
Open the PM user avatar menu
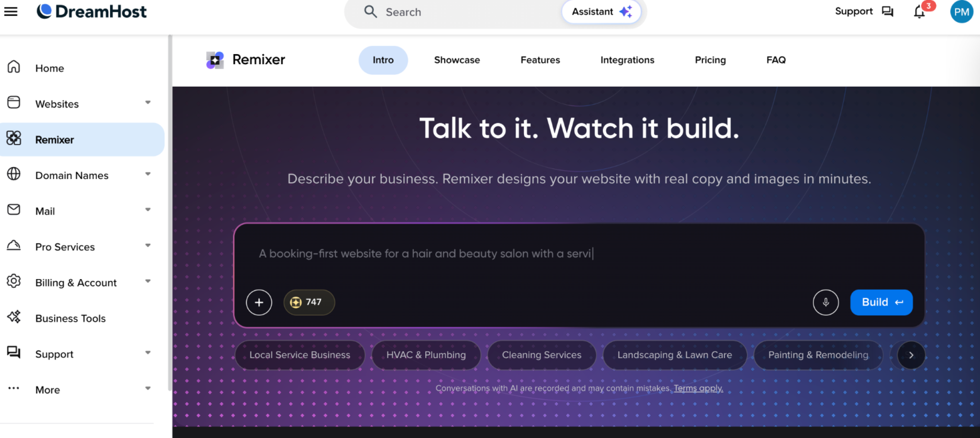[x=961, y=11]
